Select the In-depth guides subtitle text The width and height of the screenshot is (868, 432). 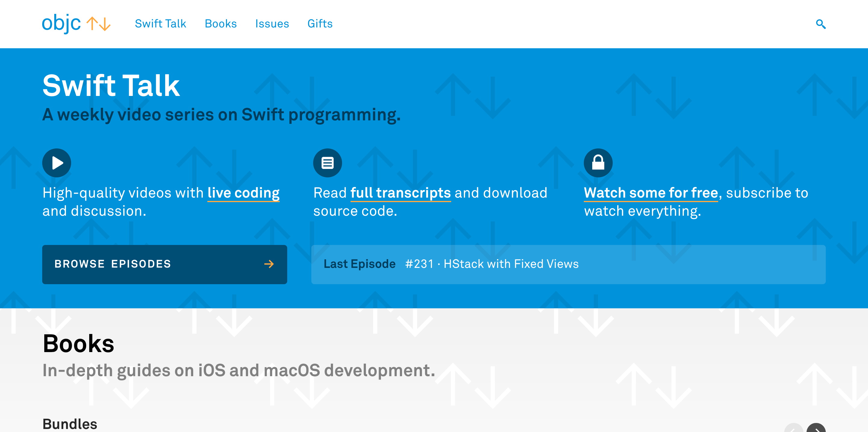click(x=239, y=371)
